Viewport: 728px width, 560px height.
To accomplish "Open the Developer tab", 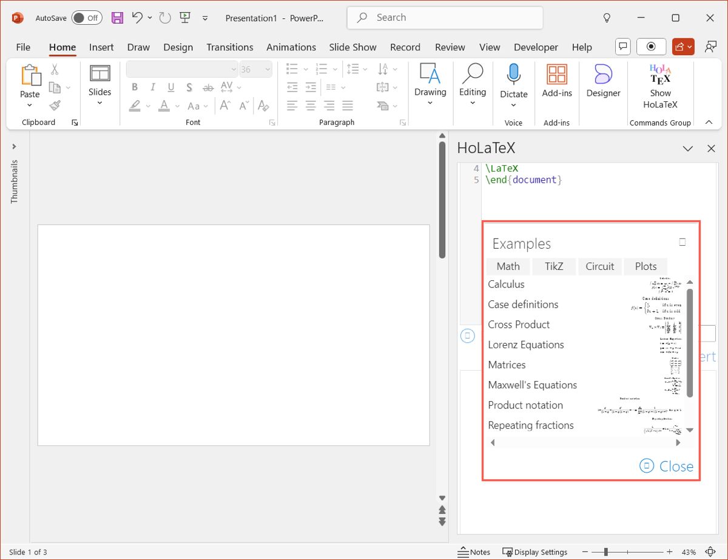I will (x=536, y=47).
